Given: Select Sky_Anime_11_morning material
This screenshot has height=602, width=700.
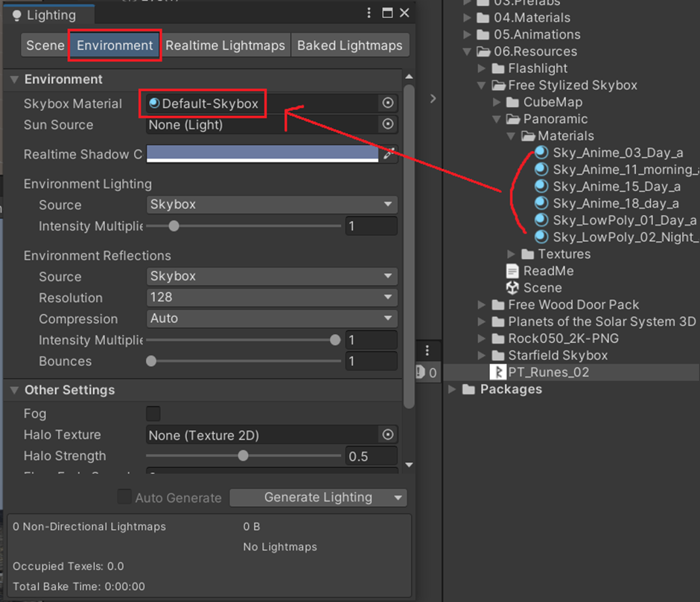Looking at the screenshot, I should 616,170.
